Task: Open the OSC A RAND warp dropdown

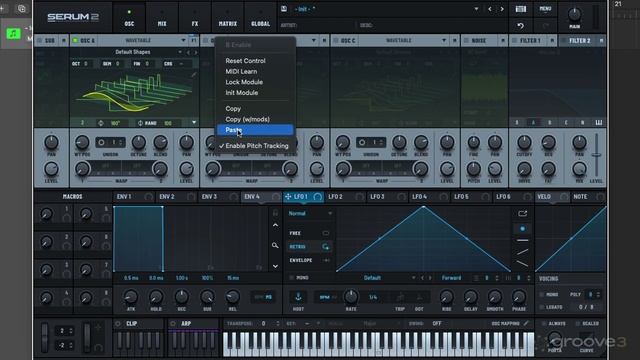Action: (x=194, y=122)
